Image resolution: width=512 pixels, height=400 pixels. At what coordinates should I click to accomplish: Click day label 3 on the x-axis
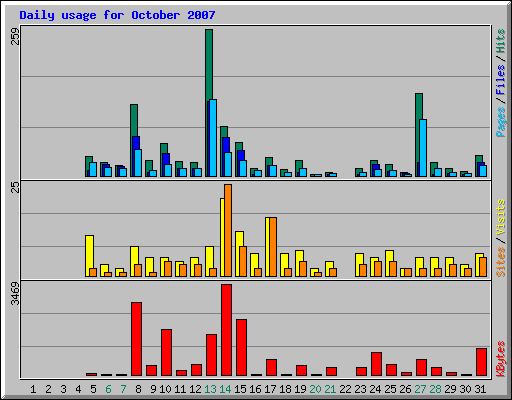(x=63, y=389)
